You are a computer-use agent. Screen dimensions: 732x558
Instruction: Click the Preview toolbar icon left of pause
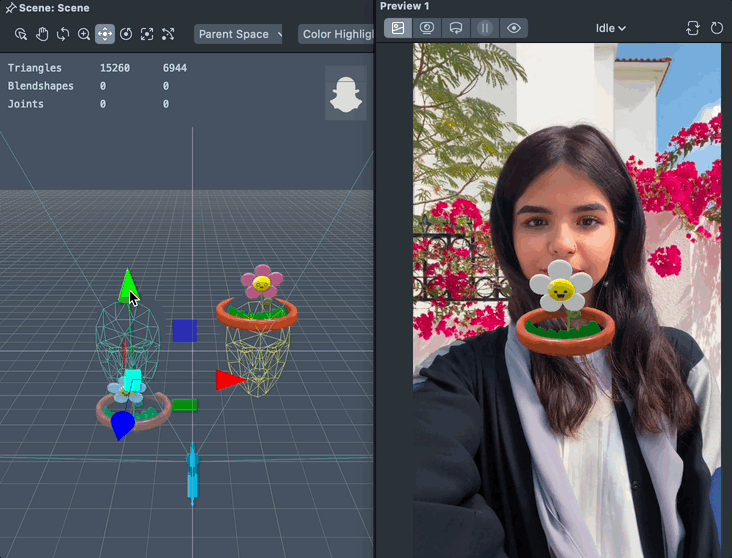tap(456, 28)
